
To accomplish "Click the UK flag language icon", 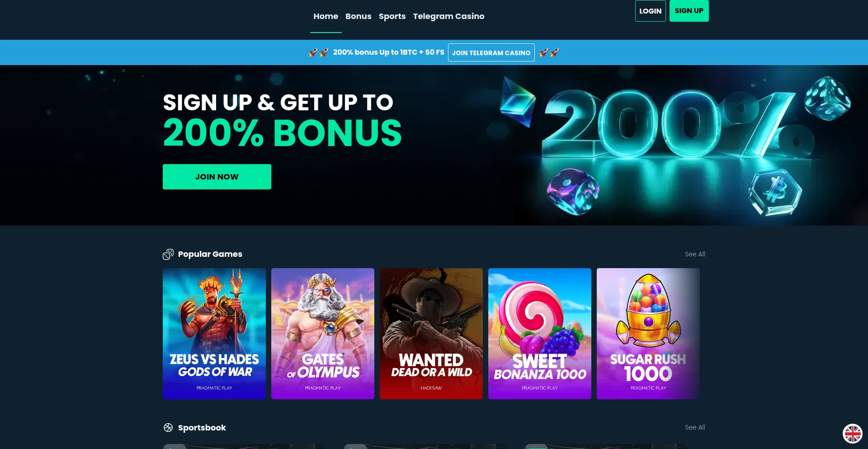I will pyautogui.click(x=853, y=434).
